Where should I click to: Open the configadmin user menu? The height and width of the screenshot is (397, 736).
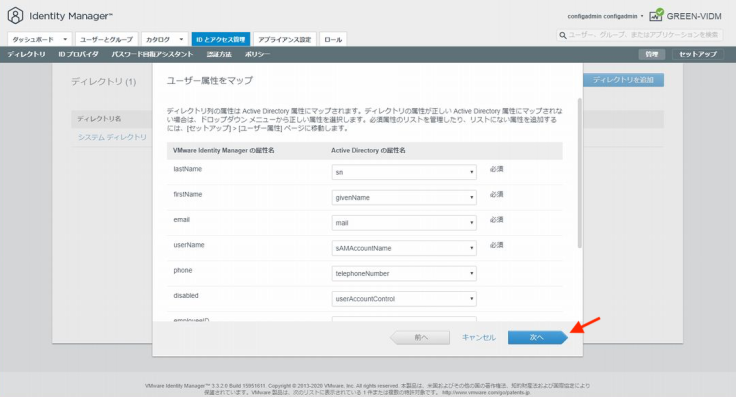pos(605,16)
